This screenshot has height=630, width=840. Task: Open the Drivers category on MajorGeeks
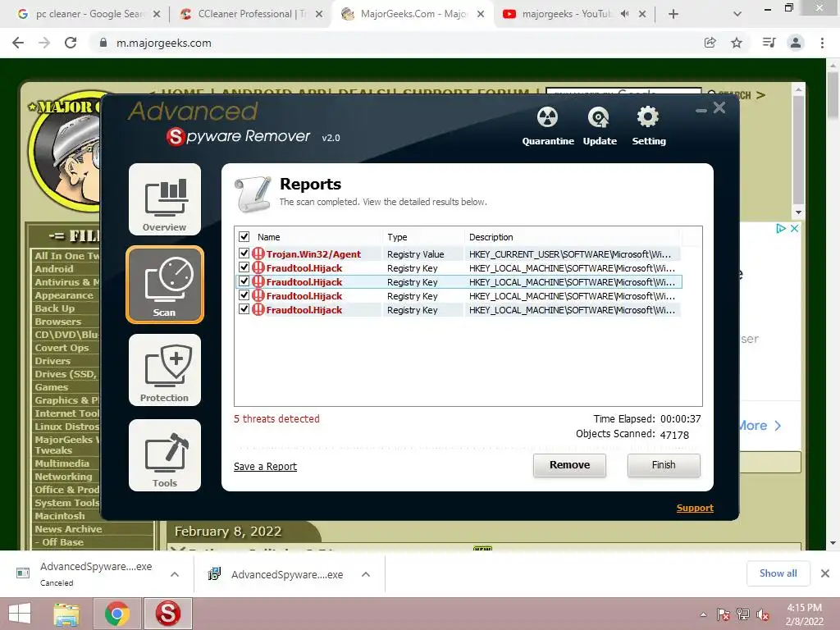[52, 361]
